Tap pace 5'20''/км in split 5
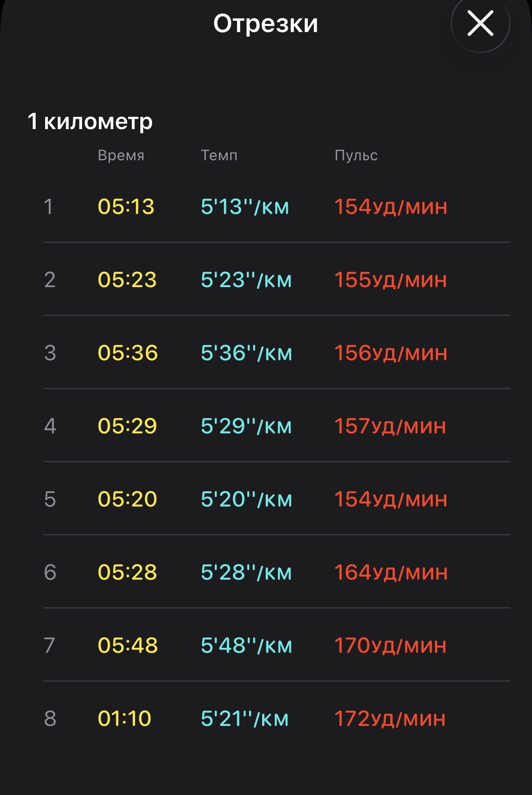The height and width of the screenshot is (795, 532). tap(246, 499)
